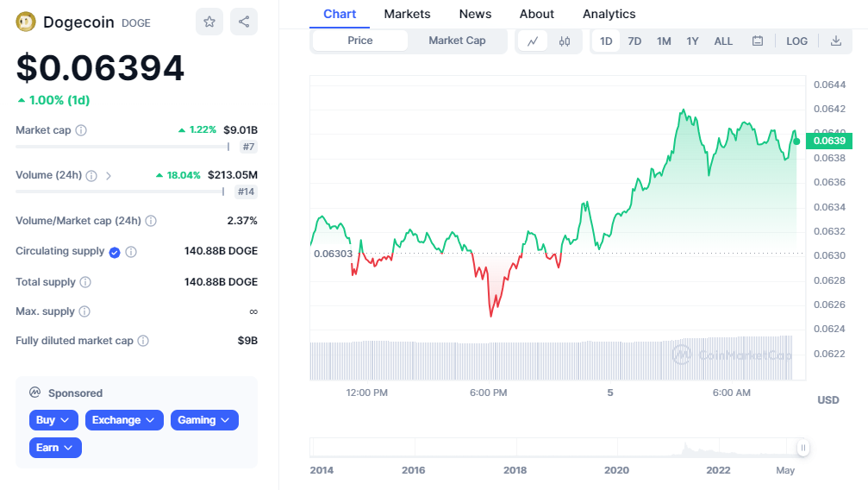Click the Market cap rank progress bar
The image size is (868, 490).
click(122, 147)
